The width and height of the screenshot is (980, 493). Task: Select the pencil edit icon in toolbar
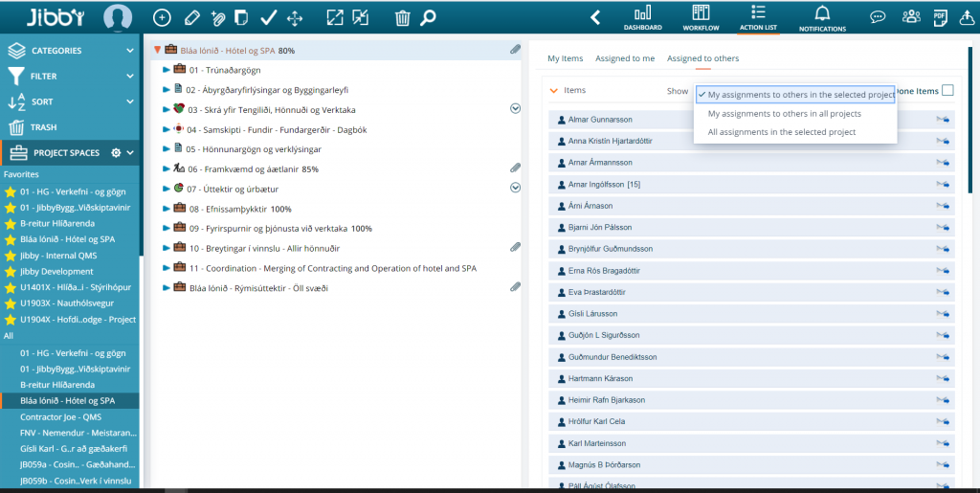[191, 18]
